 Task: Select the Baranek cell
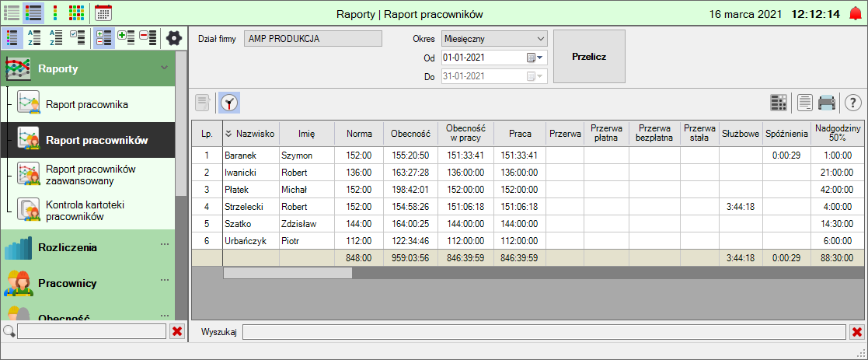coord(251,155)
